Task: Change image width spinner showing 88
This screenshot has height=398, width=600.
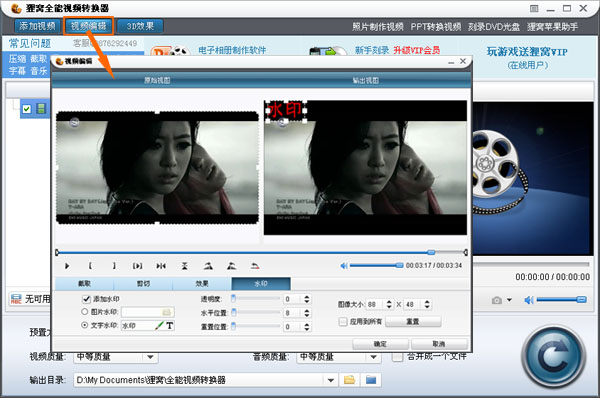Action: (x=389, y=305)
